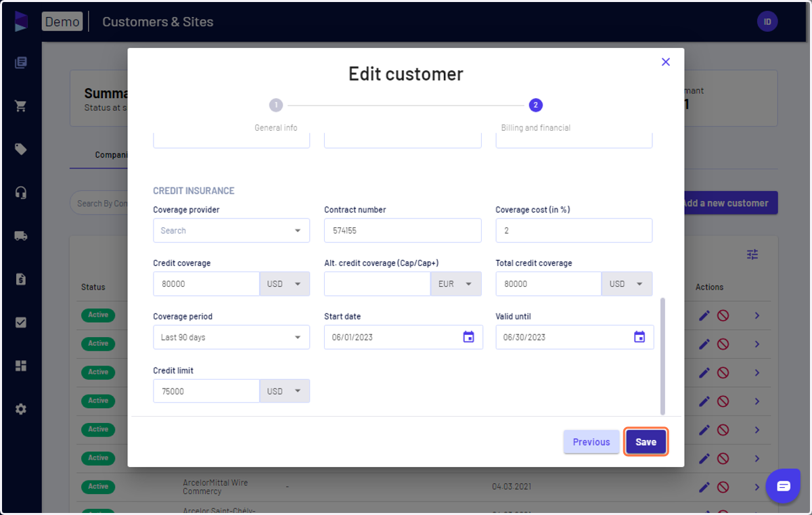Open the chat widget bubble
Screen dimensions: 812x515
(x=784, y=486)
